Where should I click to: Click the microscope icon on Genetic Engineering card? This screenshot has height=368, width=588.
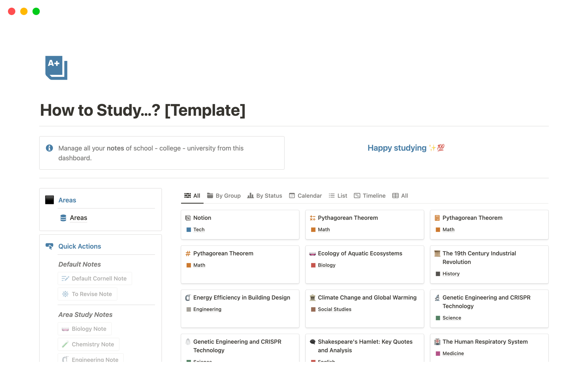click(x=437, y=297)
